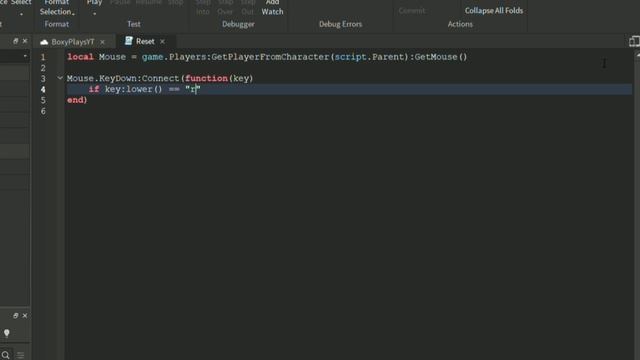Click the 'local' keyword on line 1

tap(80, 57)
